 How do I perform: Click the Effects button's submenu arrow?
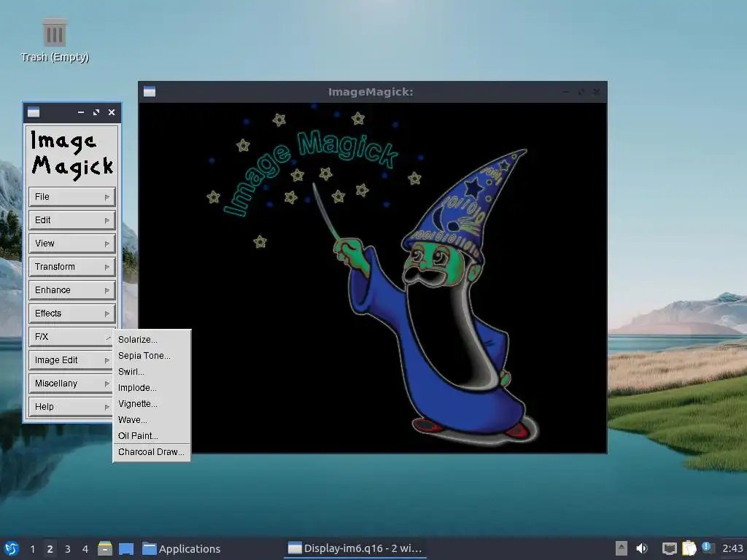(x=107, y=314)
